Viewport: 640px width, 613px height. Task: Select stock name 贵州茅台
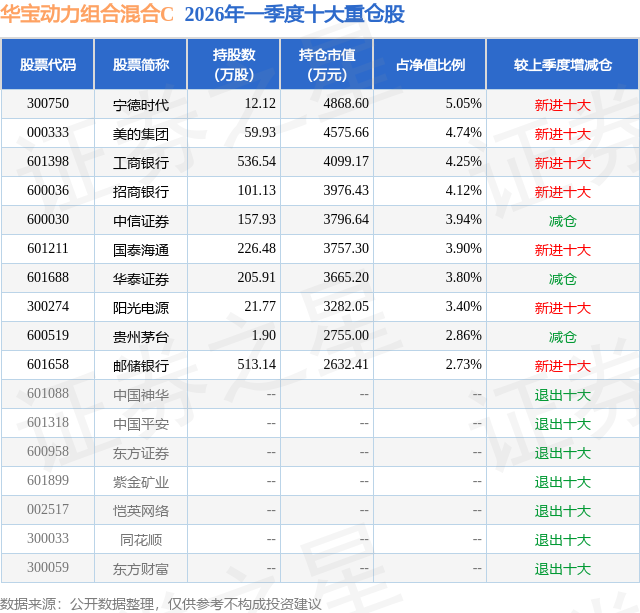coord(141,337)
